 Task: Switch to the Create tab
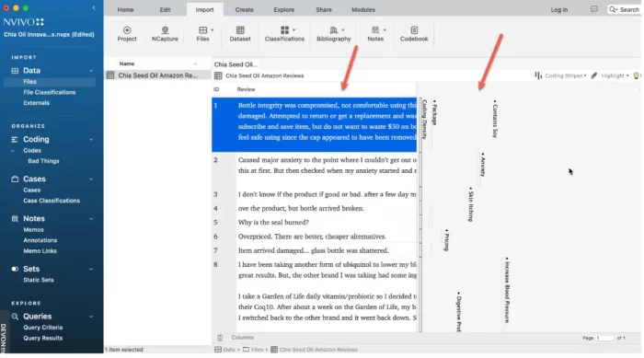(245, 9)
